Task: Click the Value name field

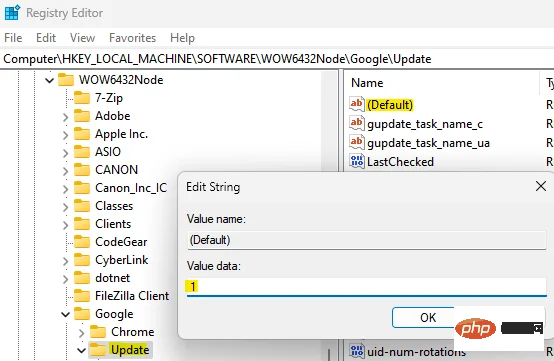Action: click(x=366, y=240)
